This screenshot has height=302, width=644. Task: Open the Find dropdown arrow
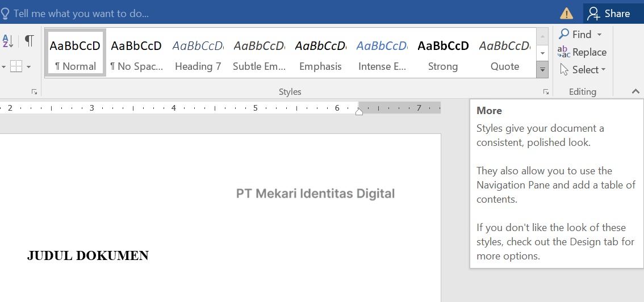[x=599, y=35]
